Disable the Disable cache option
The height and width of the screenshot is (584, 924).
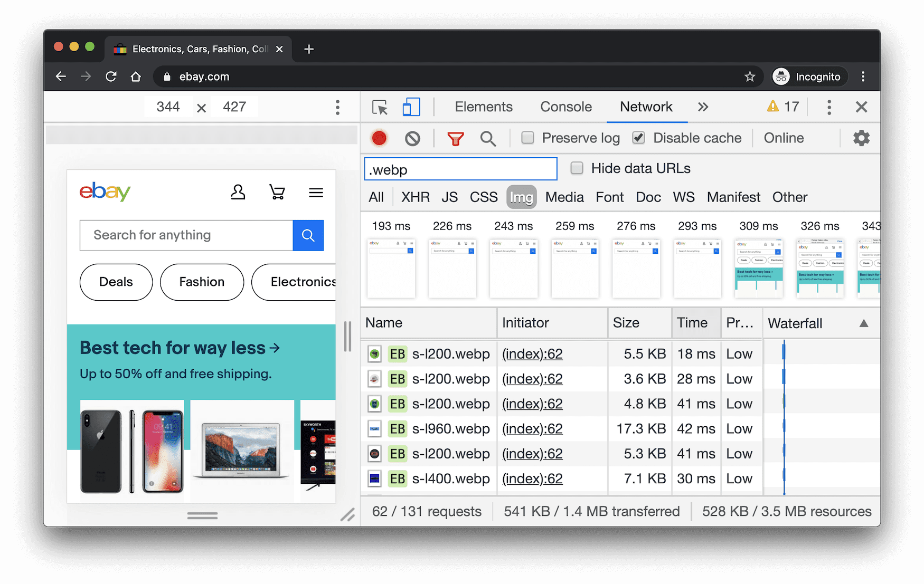[x=638, y=138]
